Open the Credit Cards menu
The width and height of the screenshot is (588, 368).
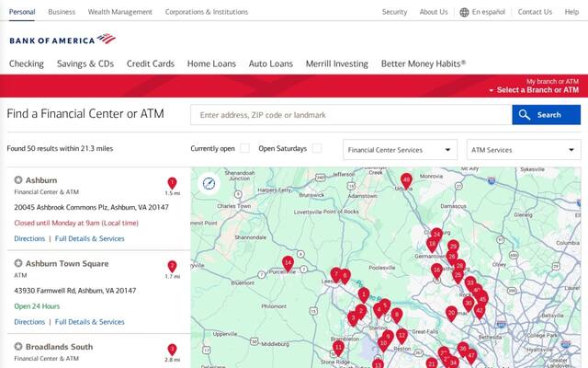pos(151,63)
